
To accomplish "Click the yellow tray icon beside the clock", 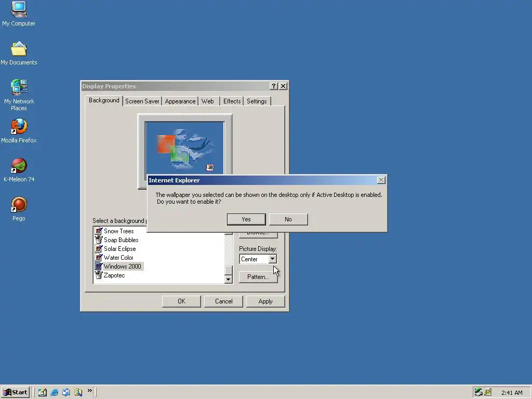I will [x=488, y=392].
